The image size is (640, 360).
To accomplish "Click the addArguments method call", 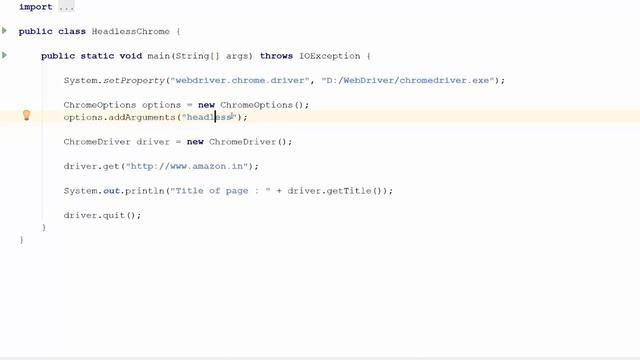I will [142, 117].
